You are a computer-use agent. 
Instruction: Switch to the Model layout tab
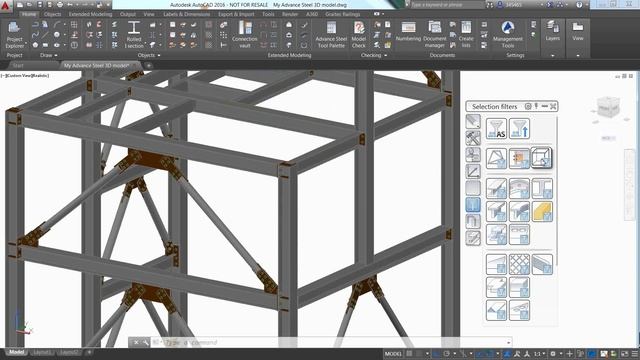16,352
